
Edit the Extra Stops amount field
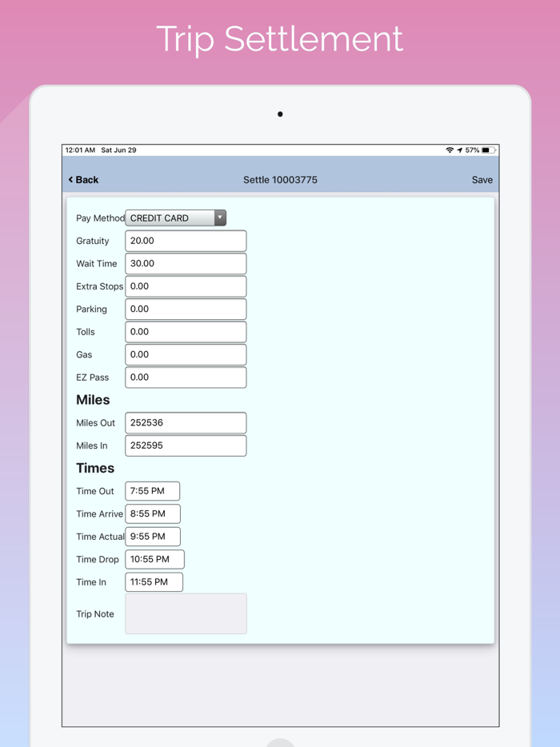click(x=186, y=286)
